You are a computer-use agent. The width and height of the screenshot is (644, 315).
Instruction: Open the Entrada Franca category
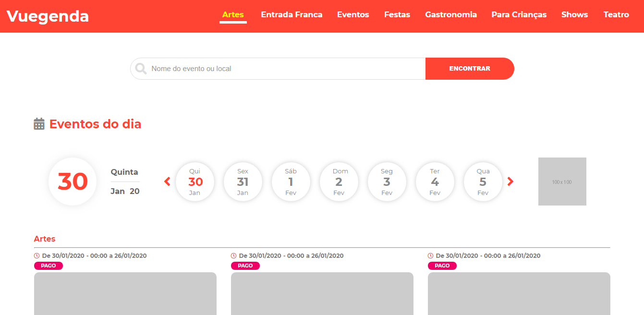[x=292, y=14]
